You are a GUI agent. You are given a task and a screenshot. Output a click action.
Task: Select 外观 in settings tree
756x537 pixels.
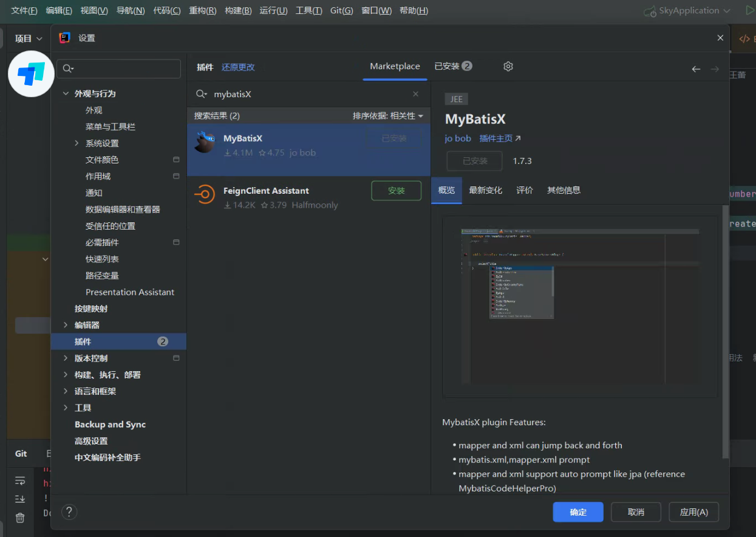pos(94,110)
